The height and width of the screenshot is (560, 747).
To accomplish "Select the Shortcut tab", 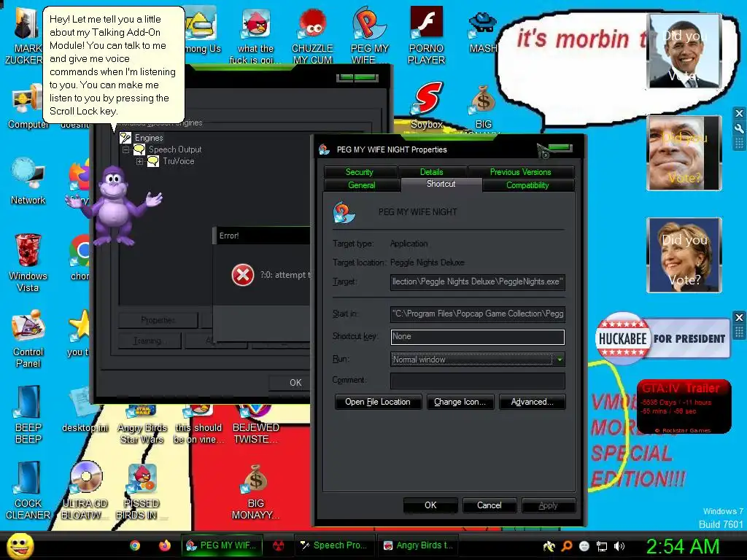I will (x=441, y=184).
